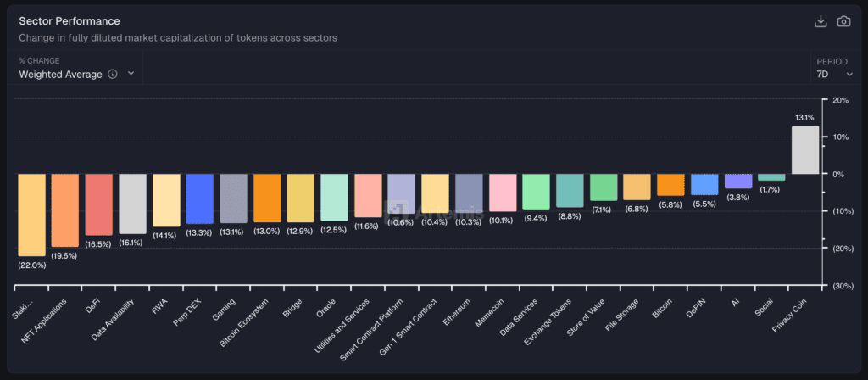Viewport: 868px width, 380px height.
Task: Click the "(13.3%)" value label
Action: (199, 232)
